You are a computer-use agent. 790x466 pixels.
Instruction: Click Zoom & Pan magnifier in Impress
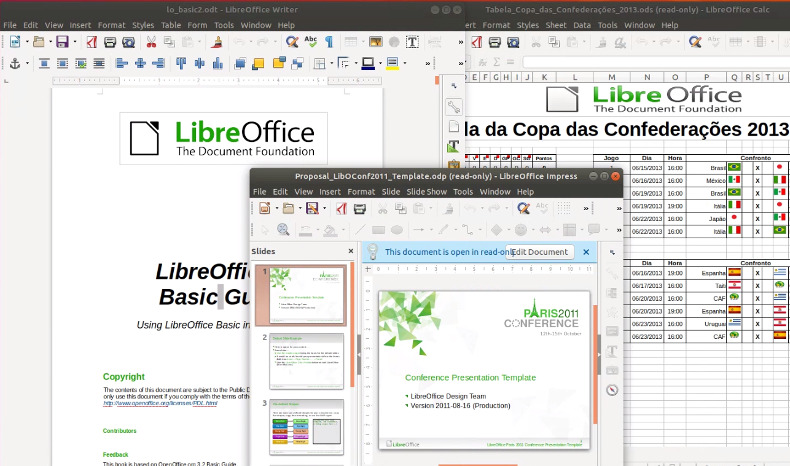click(x=283, y=230)
